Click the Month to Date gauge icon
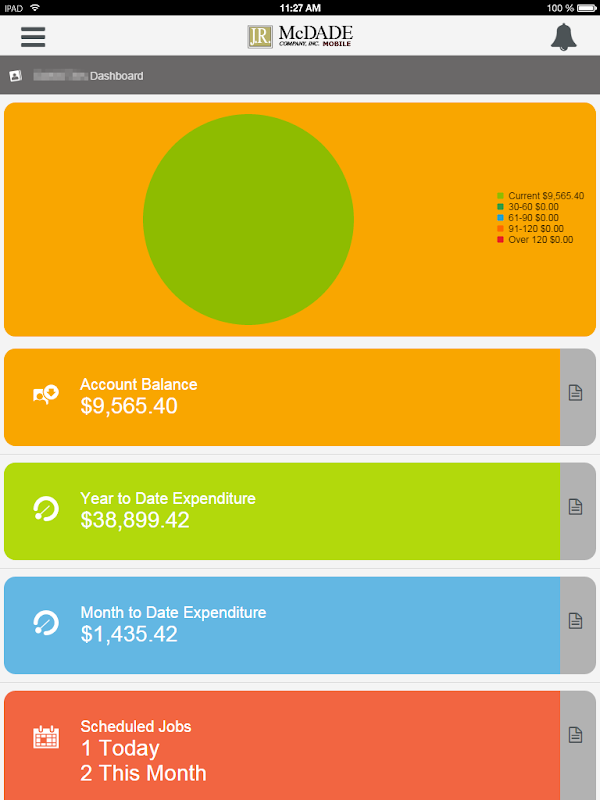 (46, 623)
